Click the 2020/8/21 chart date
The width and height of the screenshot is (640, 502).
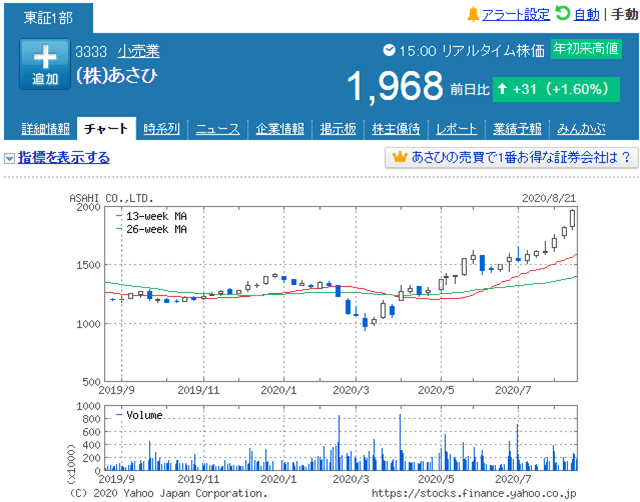pyautogui.click(x=549, y=198)
